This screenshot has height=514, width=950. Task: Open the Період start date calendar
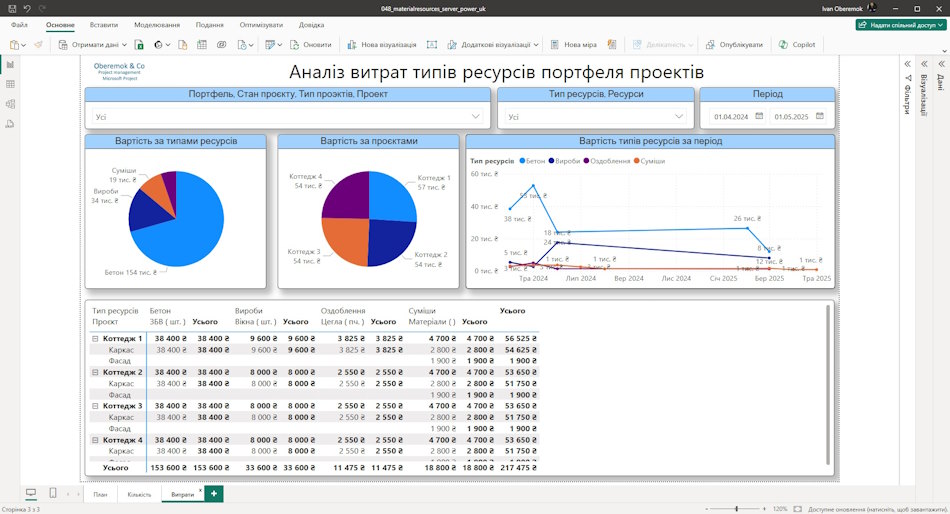(x=759, y=116)
